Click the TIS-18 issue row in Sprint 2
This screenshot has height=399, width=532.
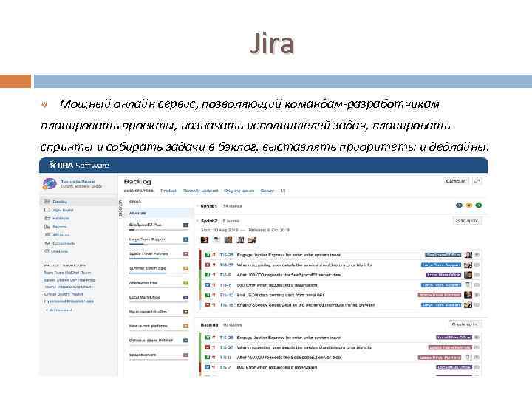pos(341,305)
